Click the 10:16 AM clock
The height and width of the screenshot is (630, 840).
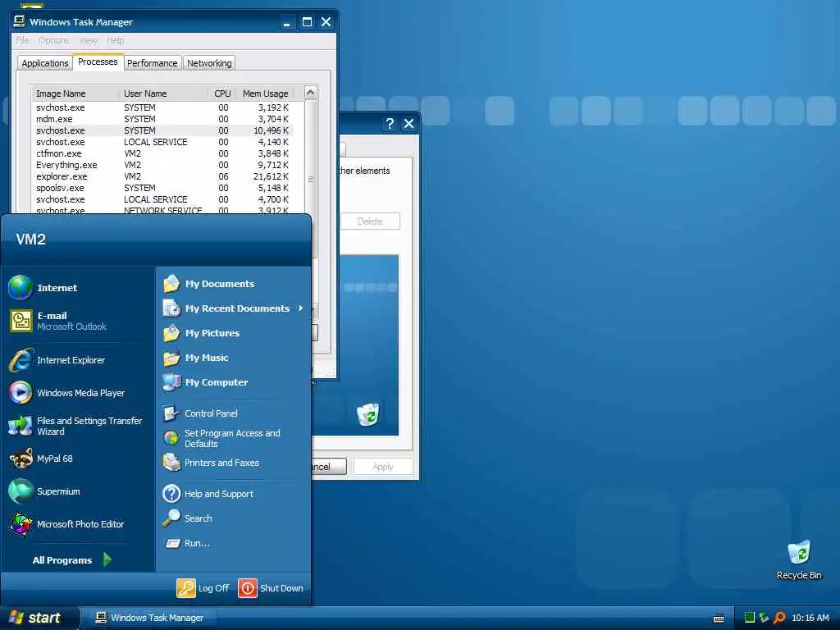tap(810, 618)
